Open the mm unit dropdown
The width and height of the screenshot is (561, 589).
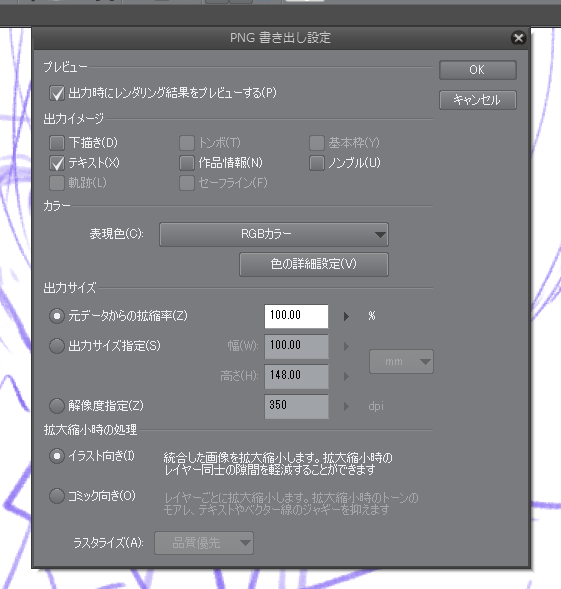click(x=401, y=361)
